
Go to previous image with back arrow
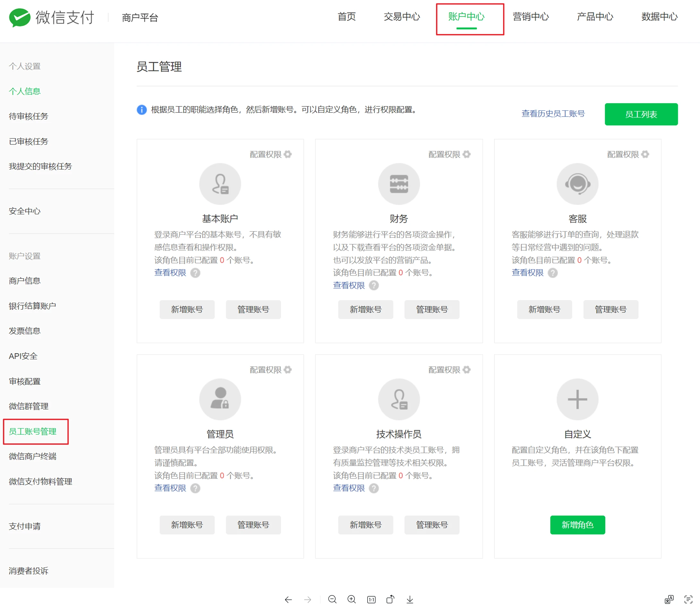pos(288,600)
